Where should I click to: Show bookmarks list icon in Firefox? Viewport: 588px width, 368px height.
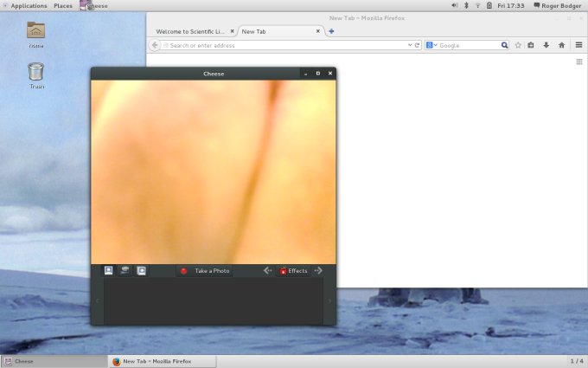pyautogui.click(x=531, y=45)
